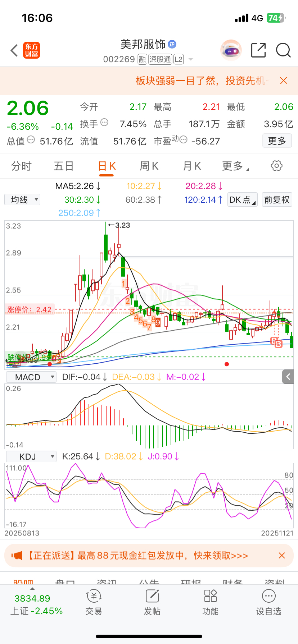Tap the 融 margin trading badge
The height and width of the screenshot is (644, 298).
pos(142,59)
